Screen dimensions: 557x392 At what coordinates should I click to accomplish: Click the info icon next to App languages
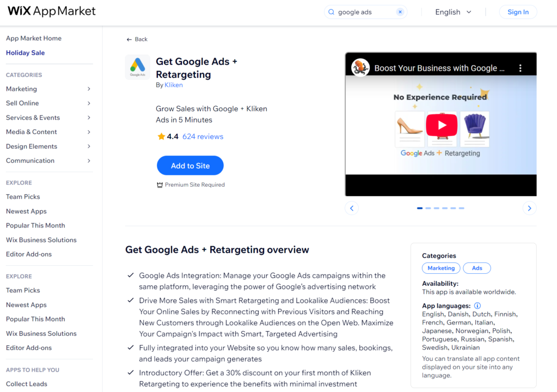point(478,305)
